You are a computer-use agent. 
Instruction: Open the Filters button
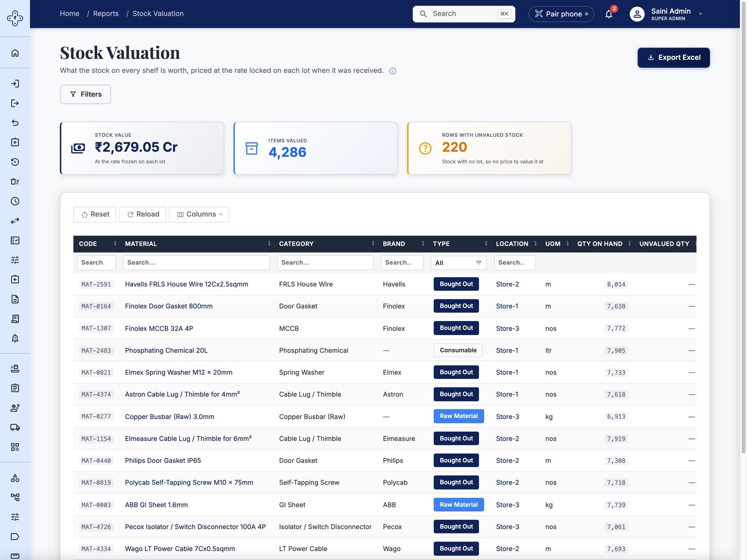click(x=85, y=94)
